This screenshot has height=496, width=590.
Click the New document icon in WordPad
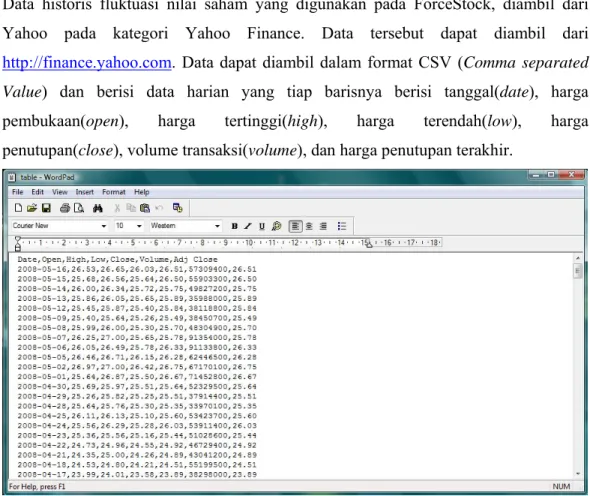[x=18, y=208]
